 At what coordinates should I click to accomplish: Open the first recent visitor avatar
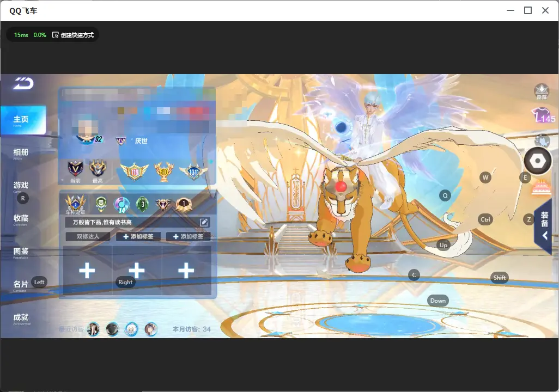tap(93, 329)
